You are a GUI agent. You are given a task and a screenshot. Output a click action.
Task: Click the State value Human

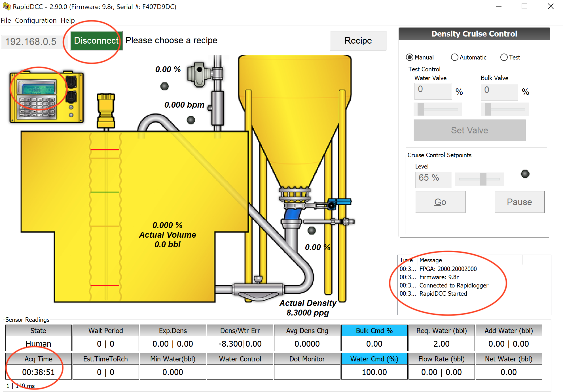39,344
